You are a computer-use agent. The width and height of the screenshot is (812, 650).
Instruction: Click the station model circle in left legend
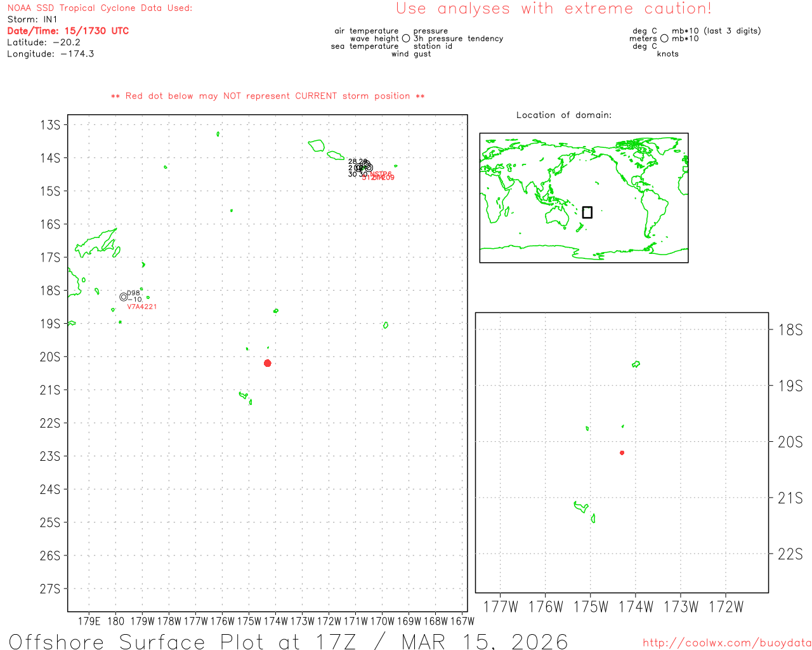406,39
